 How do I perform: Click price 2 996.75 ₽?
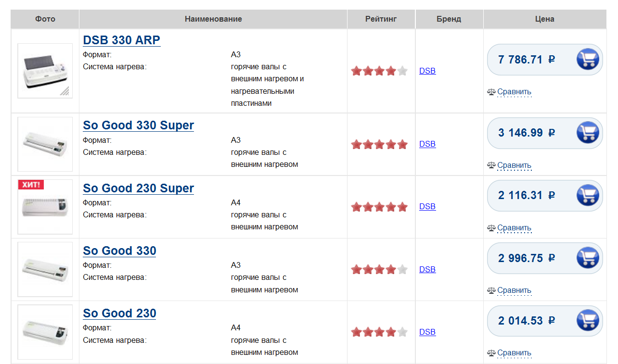click(527, 258)
